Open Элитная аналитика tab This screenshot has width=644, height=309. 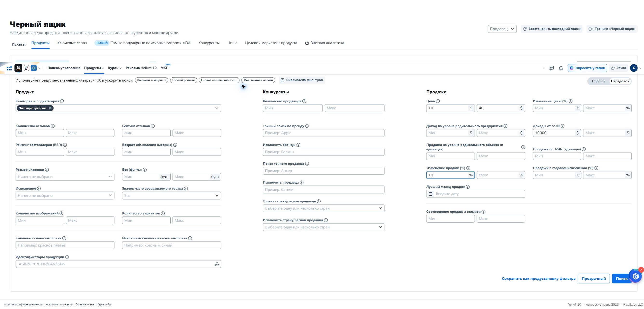[x=324, y=43]
